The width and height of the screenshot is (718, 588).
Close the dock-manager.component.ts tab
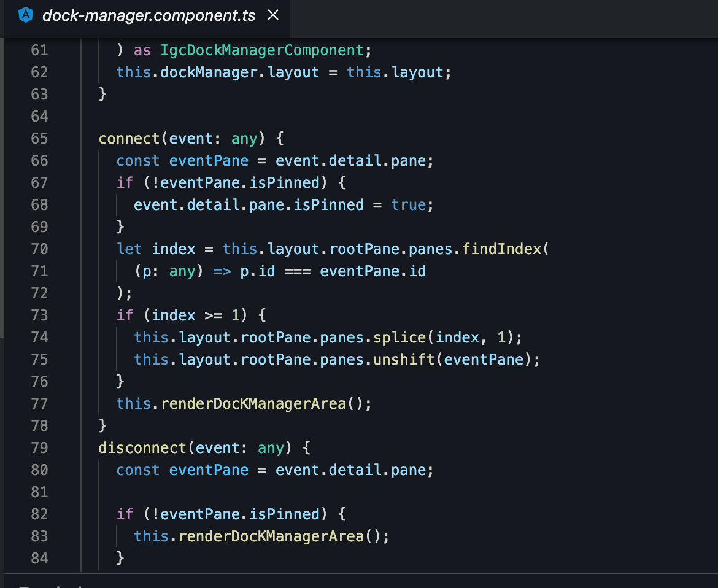pyautogui.click(x=272, y=15)
